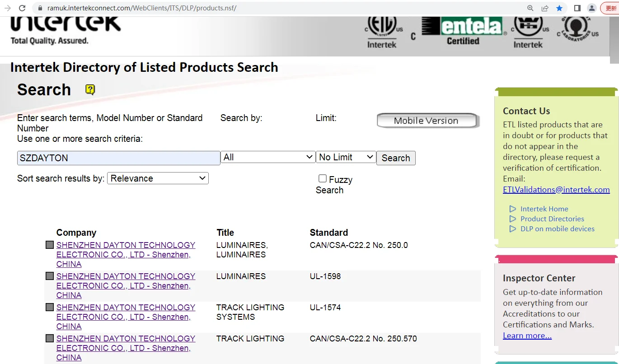Follow the Learn more... link
The width and height of the screenshot is (619, 364).
click(527, 336)
